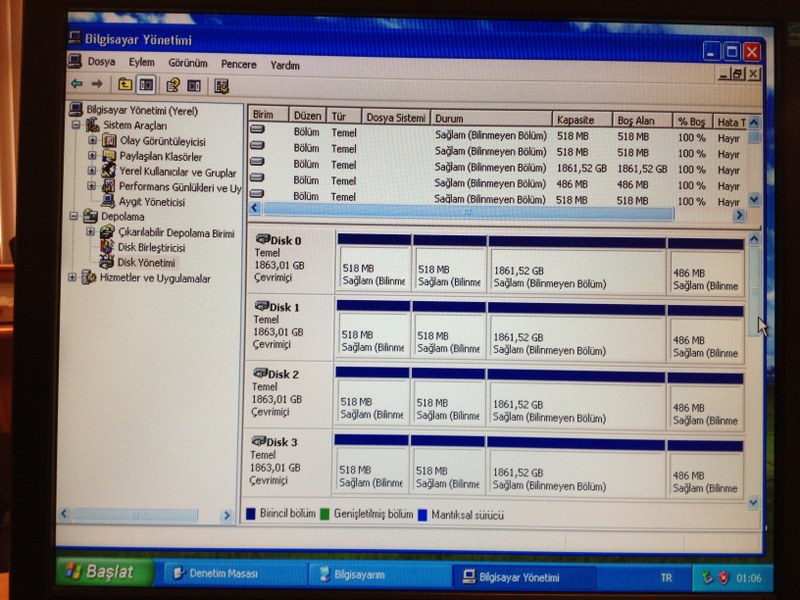Collapse the Sistem Araçları node
This screenshot has height=600, width=800.
[x=76, y=124]
